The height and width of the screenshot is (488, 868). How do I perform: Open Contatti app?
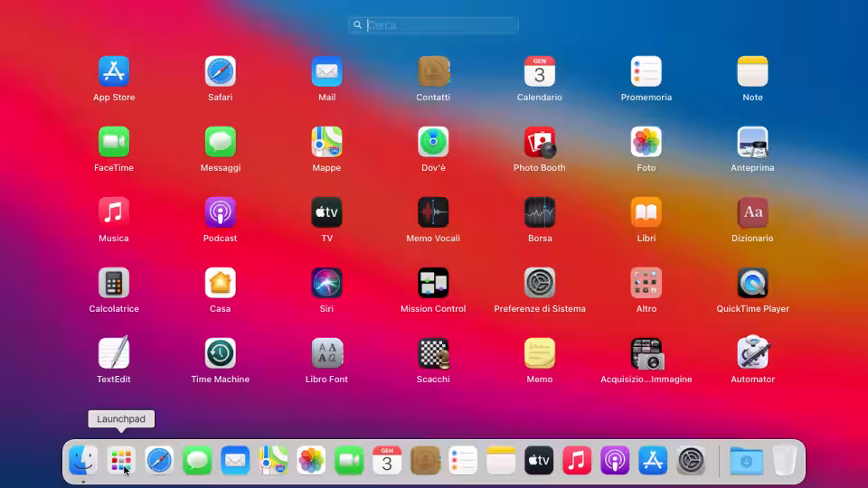pos(433,71)
